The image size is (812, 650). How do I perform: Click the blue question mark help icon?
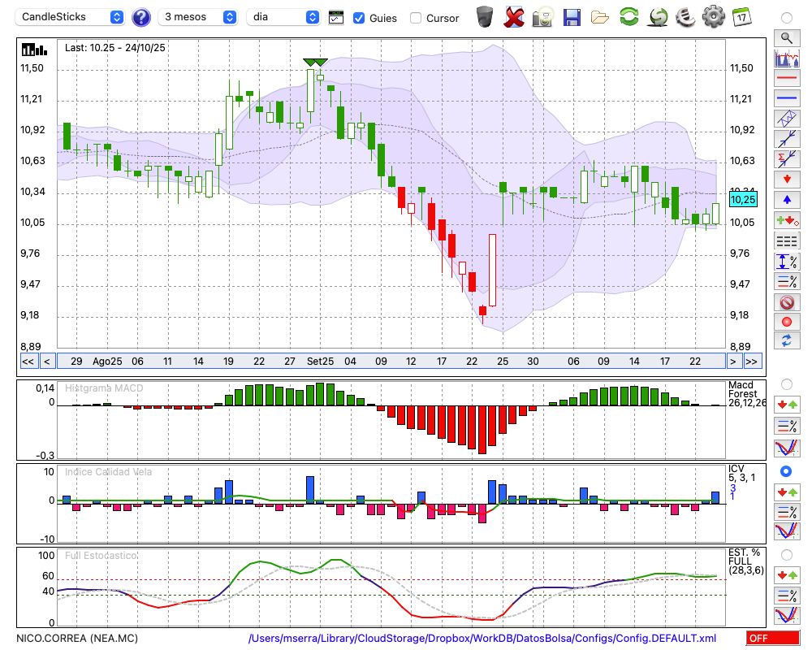point(141,17)
